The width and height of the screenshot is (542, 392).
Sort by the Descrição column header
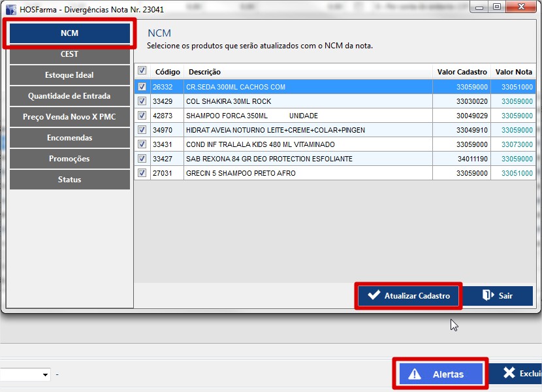click(x=204, y=72)
